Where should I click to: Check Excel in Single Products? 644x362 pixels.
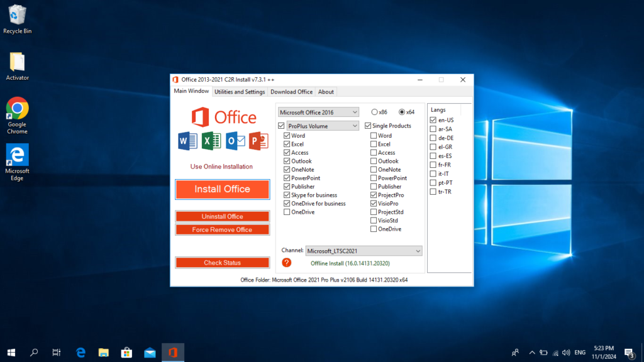point(374,144)
